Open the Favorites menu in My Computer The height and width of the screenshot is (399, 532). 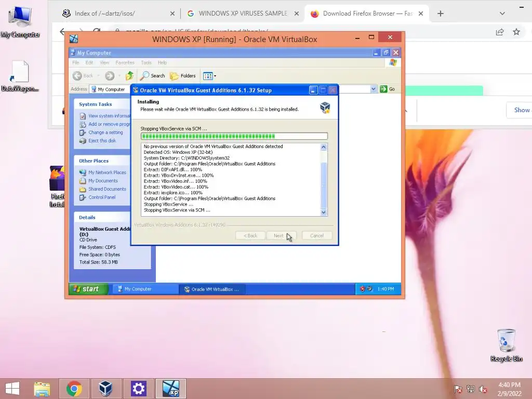pos(125,62)
